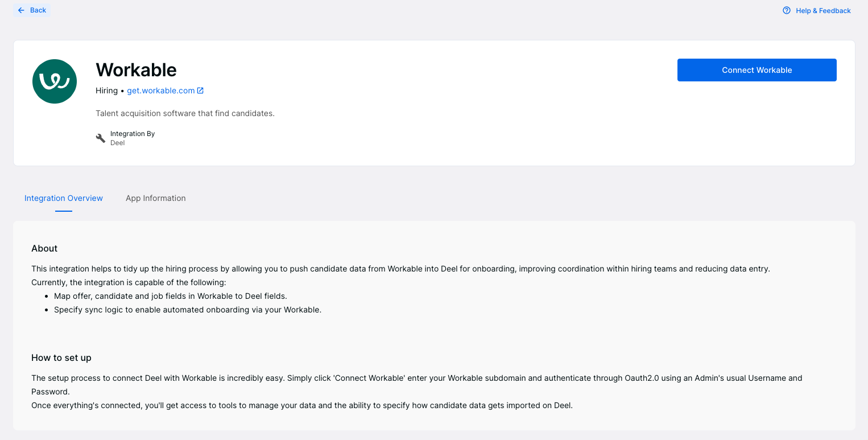Click the Deel provider name under Integration By
The height and width of the screenshot is (440, 868).
pos(117,143)
